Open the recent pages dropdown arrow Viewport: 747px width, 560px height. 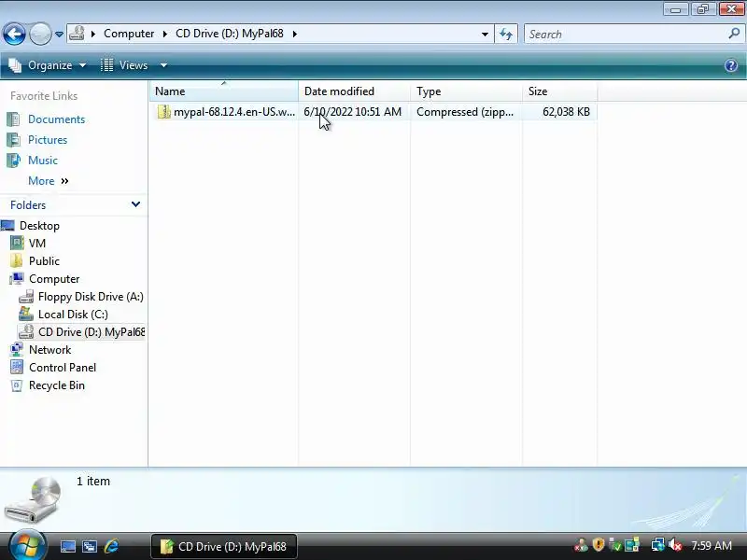pos(59,35)
